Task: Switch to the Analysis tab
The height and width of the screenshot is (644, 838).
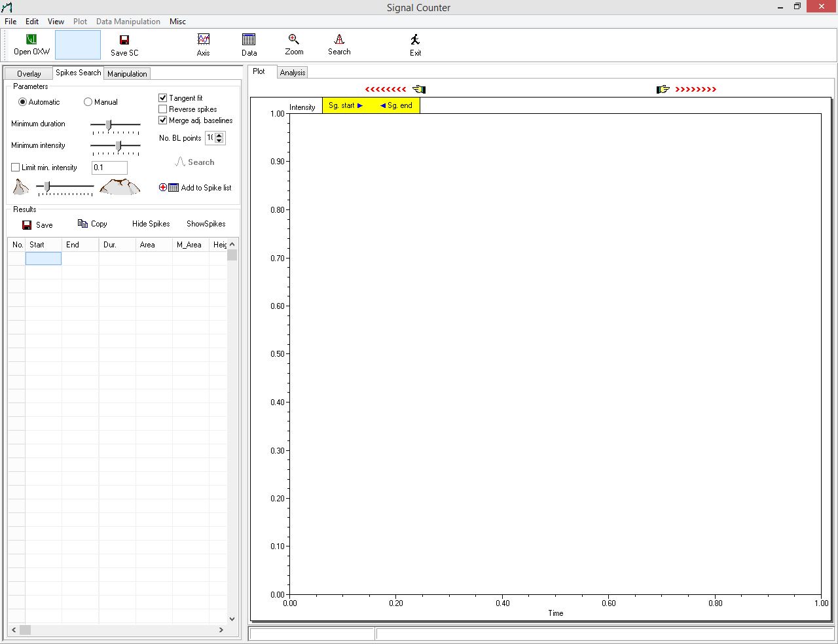Action: coord(292,73)
